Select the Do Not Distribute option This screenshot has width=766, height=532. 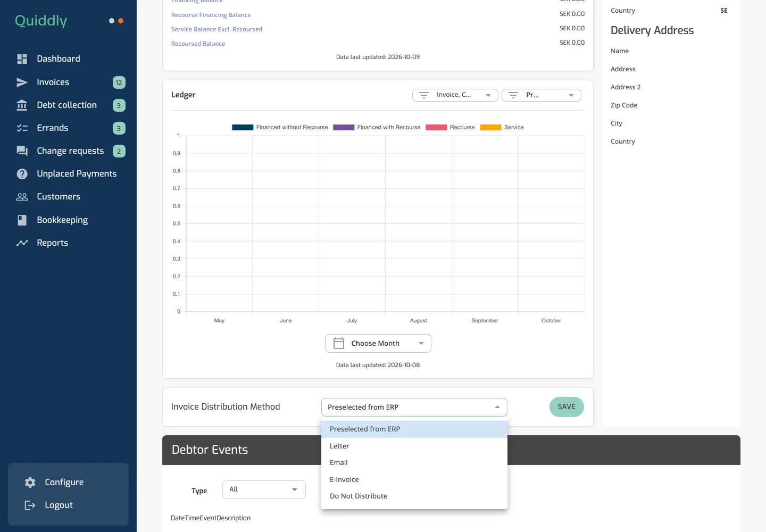click(x=414, y=496)
